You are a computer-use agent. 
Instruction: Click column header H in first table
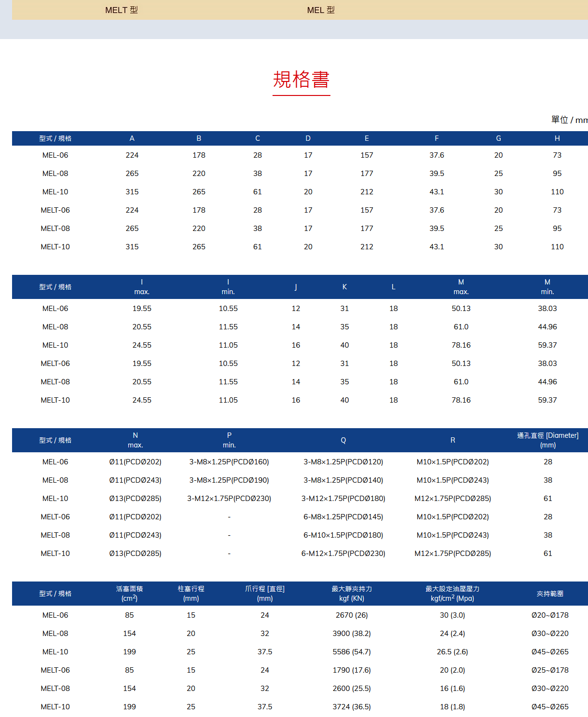tap(557, 138)
